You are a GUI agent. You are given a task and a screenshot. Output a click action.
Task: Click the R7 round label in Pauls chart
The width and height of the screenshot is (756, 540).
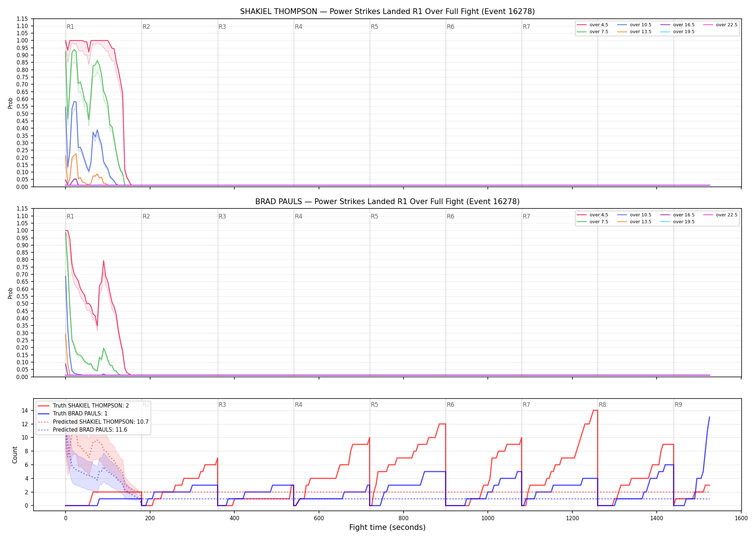tap(526, 216)
